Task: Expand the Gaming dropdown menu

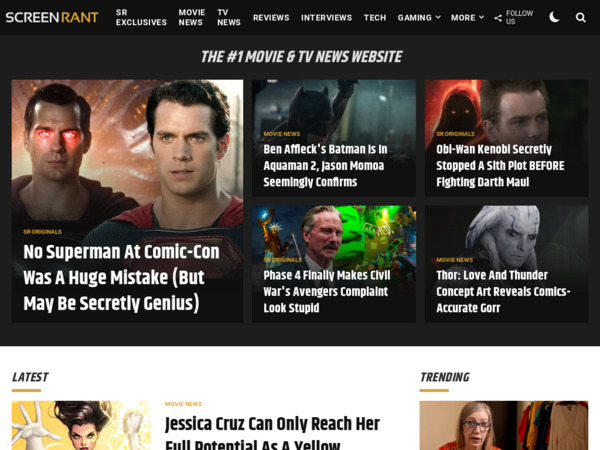Action: pyautogui.click(x=419, y=17)
